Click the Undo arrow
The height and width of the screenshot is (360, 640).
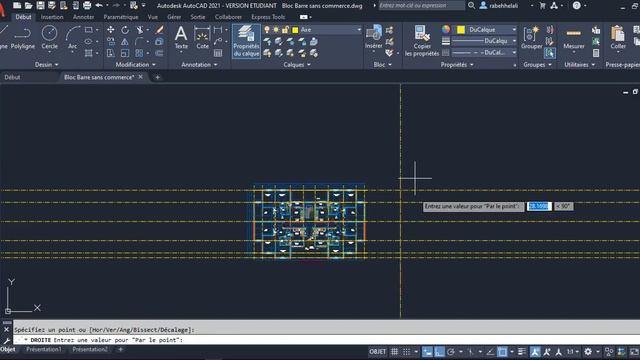coord(99,5)
